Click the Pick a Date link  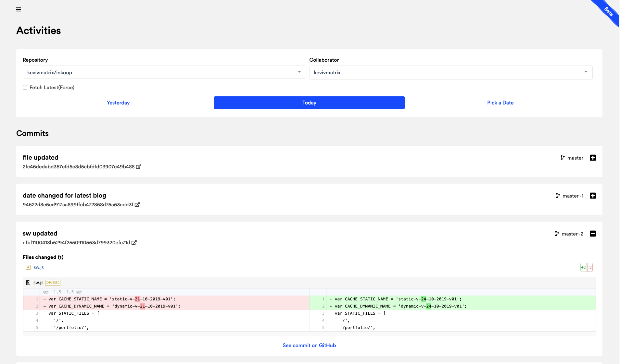click(500, 103)
